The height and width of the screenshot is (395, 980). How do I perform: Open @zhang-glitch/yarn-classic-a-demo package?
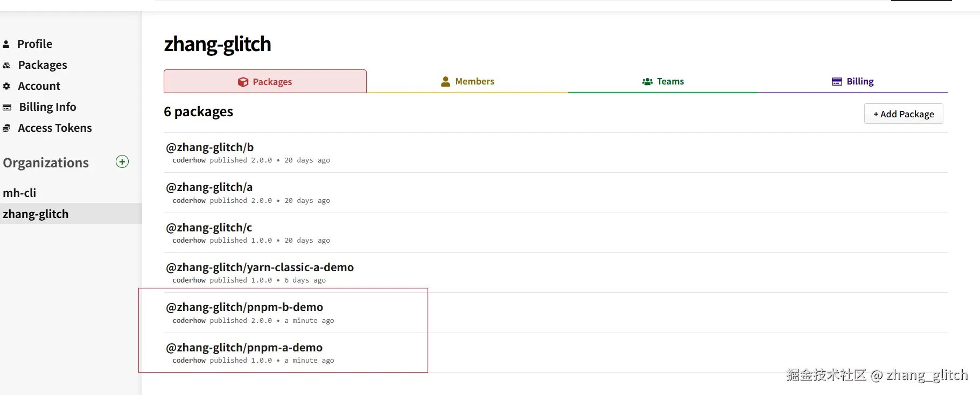[260, 267]
